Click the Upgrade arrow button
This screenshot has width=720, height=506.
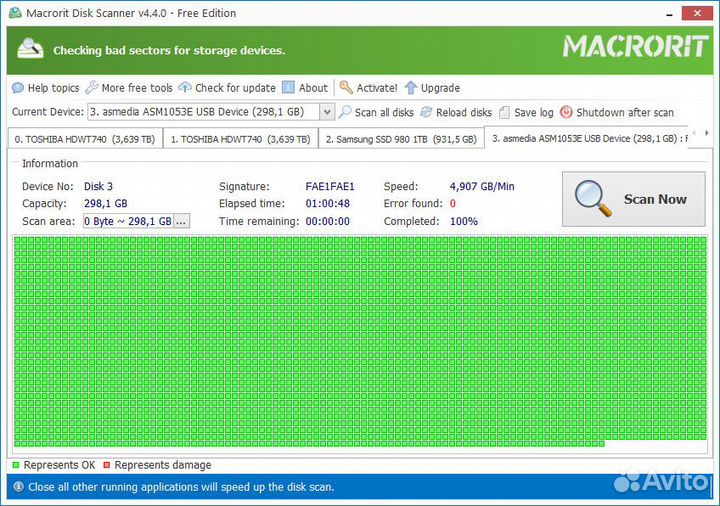click(x=410, y=88)
